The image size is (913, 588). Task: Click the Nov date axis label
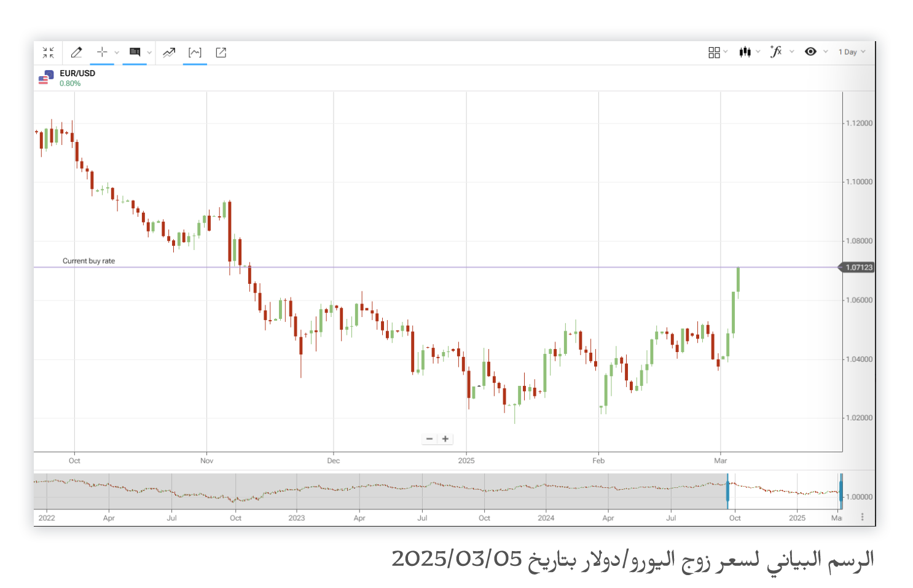(207, 461)
